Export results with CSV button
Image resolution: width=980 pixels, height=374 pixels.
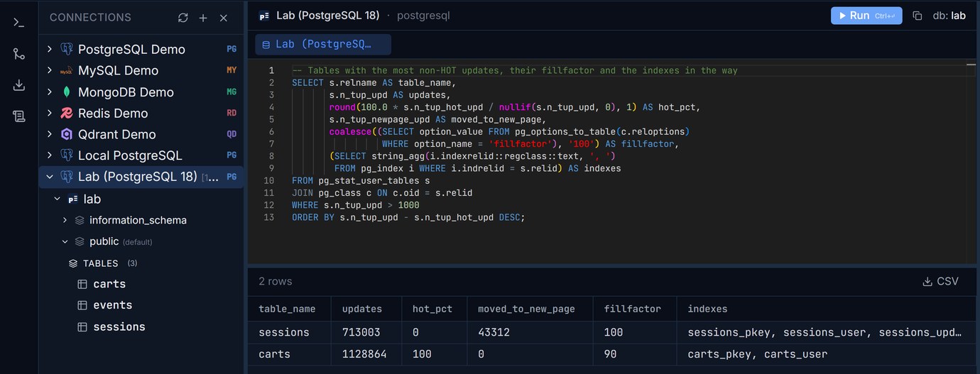tap(940, 281)
